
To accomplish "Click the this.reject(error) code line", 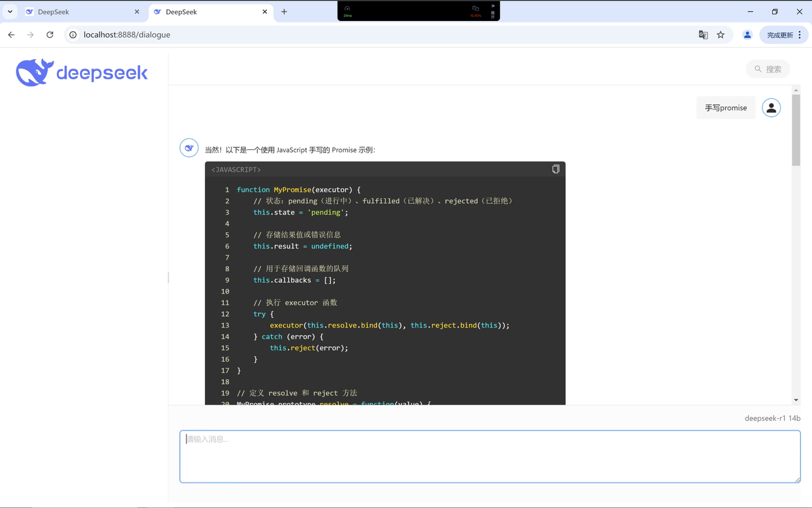I will click(309, 348).
